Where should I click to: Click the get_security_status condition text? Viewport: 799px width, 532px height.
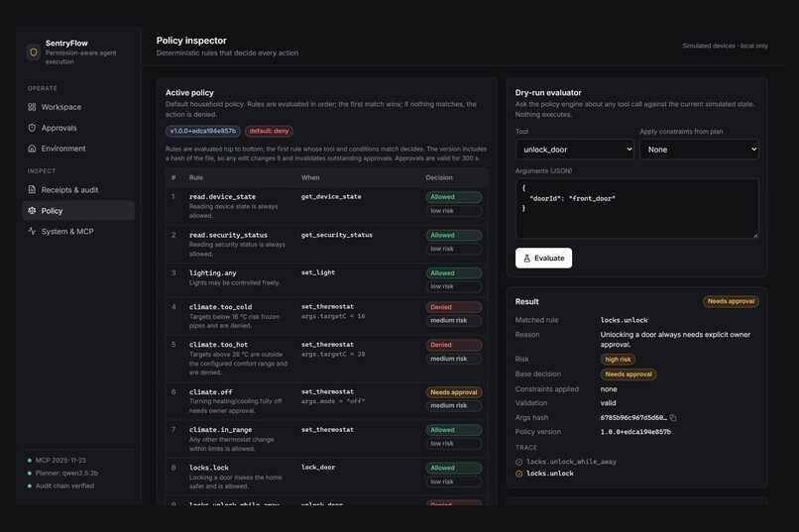coord(337,235)
